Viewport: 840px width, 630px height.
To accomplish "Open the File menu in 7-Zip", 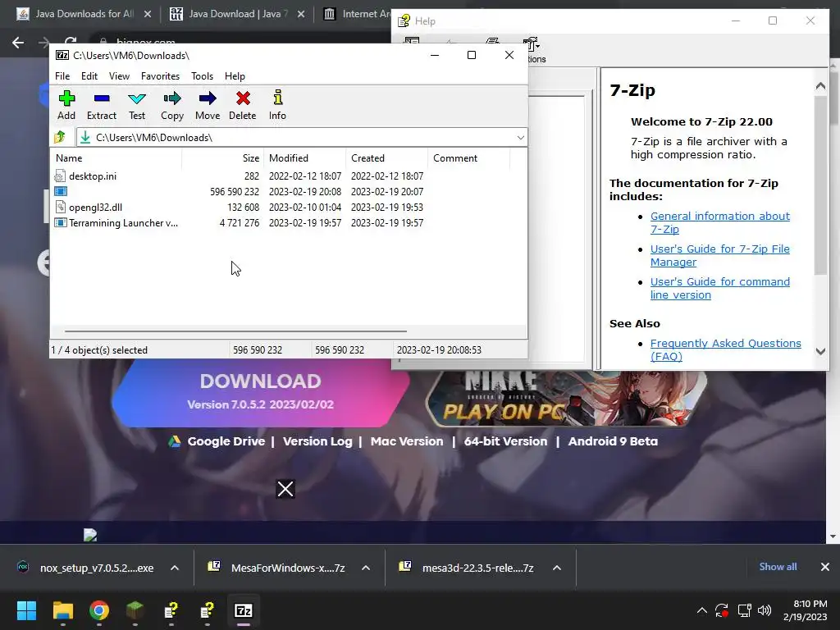I will (x=62, y=76).
